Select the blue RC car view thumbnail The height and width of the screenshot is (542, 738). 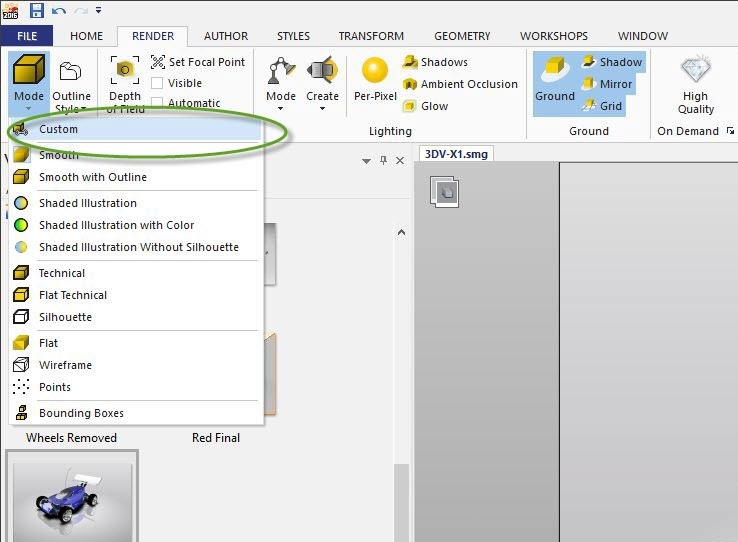72,496
